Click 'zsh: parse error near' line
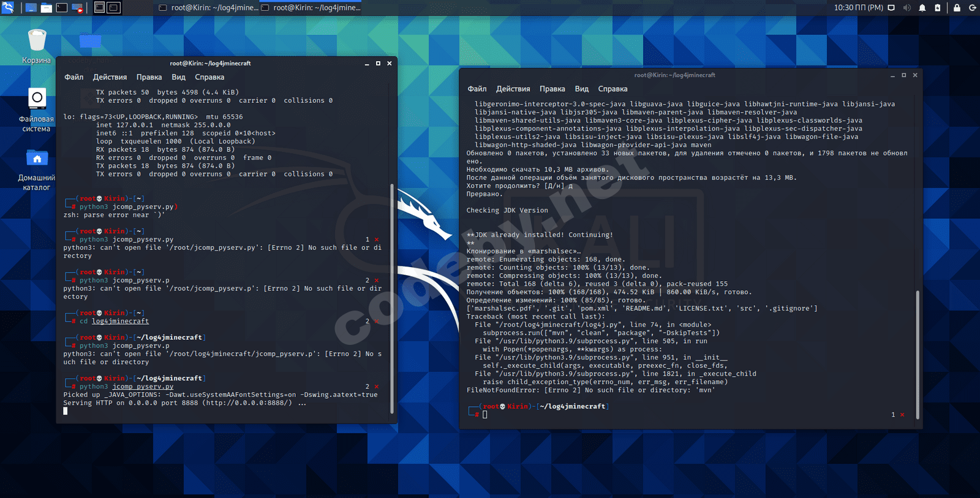This screenshot has width=980, height=498. point(114,215)
